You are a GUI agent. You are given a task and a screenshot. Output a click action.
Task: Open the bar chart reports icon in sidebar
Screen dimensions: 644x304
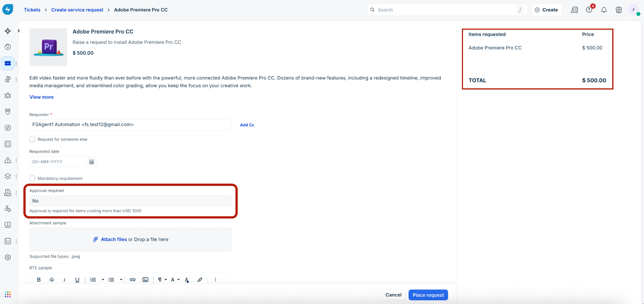click(x=8, y=241)
